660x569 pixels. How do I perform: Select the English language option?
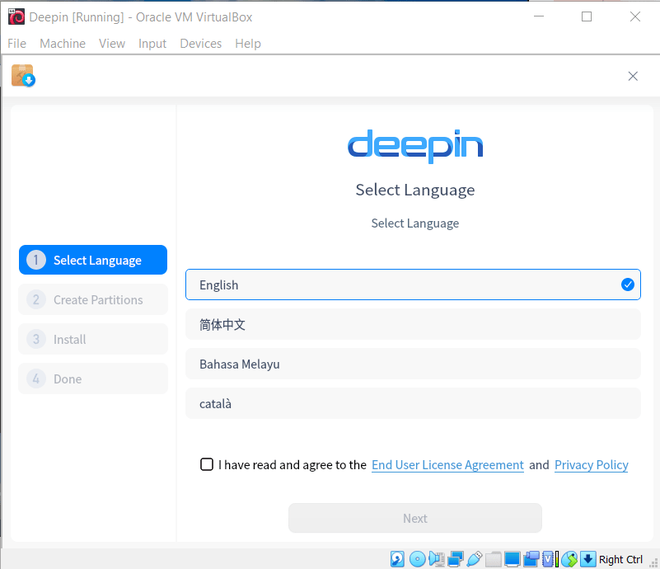coord(413,284)
